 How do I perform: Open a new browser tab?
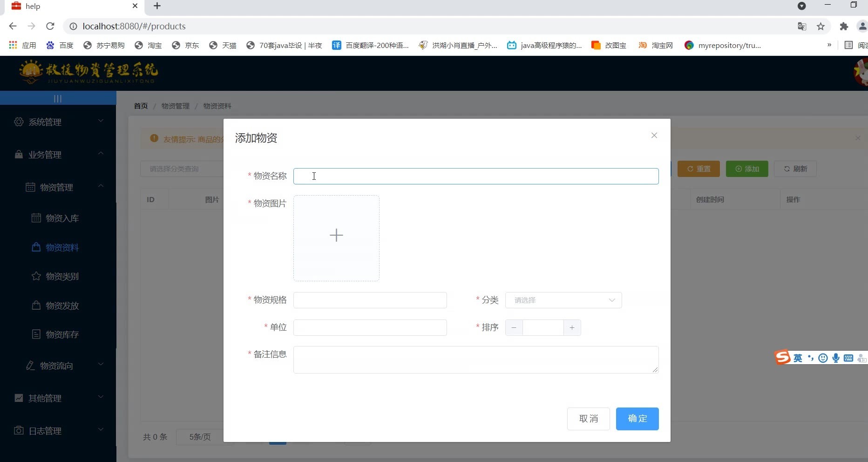[x=157, y=6]
